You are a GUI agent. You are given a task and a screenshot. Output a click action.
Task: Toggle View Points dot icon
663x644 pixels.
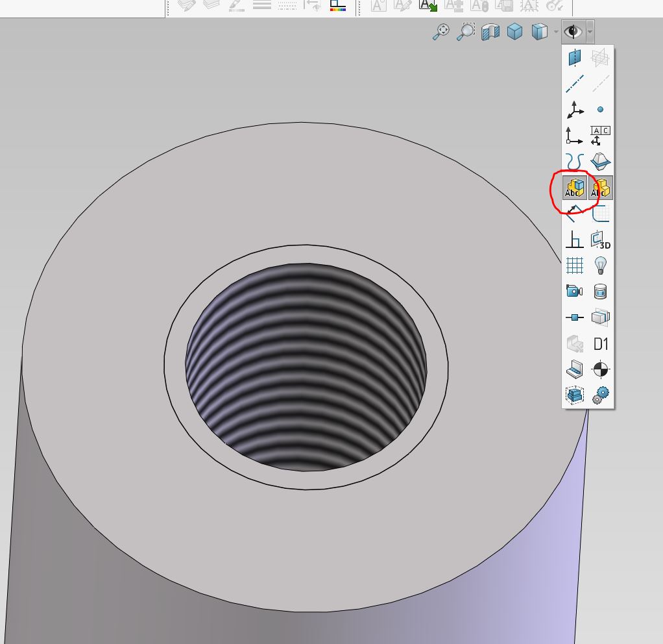click(x=601, y=110)
